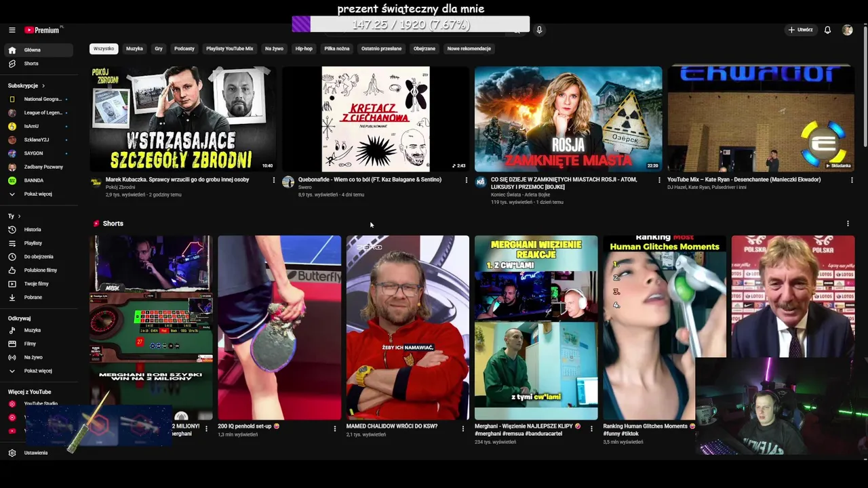Open the Marek Kubaczka video title
The width and height of the screenshot is (868, 488).
click(x=177, y=180)
